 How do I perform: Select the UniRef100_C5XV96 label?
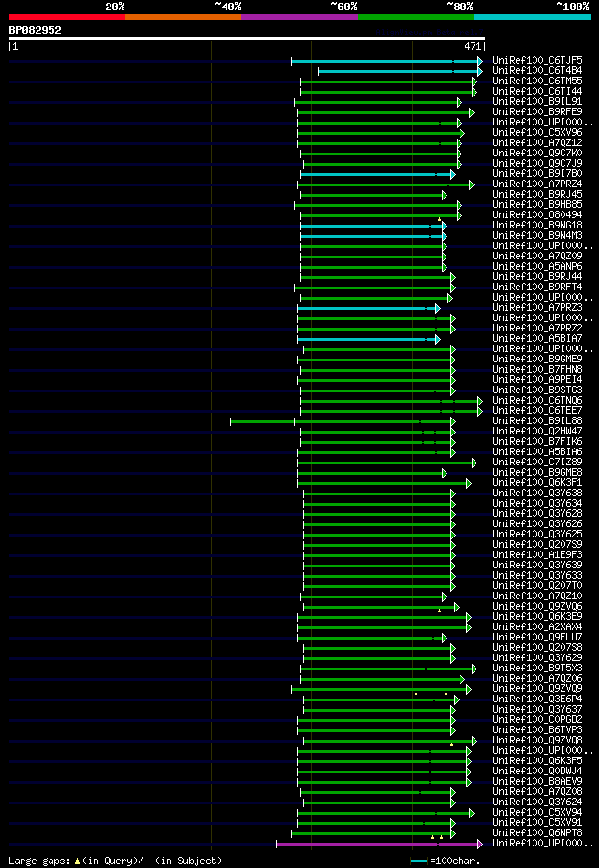537,133
